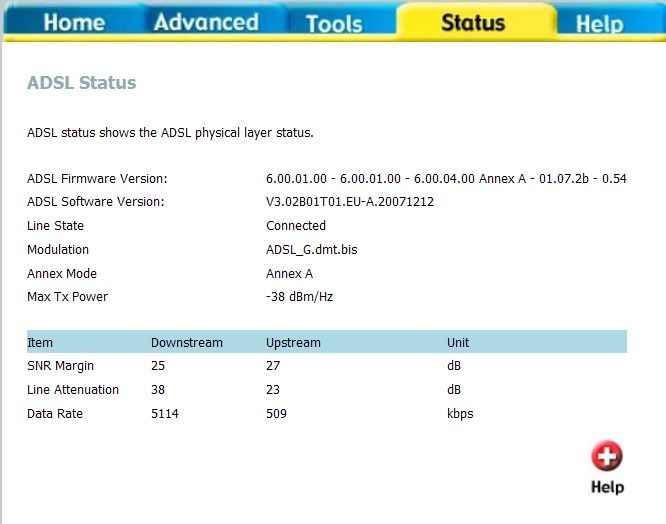Click the Help label below red icon
This screenshot has width=666, height=524.
[x=606, y=487]
